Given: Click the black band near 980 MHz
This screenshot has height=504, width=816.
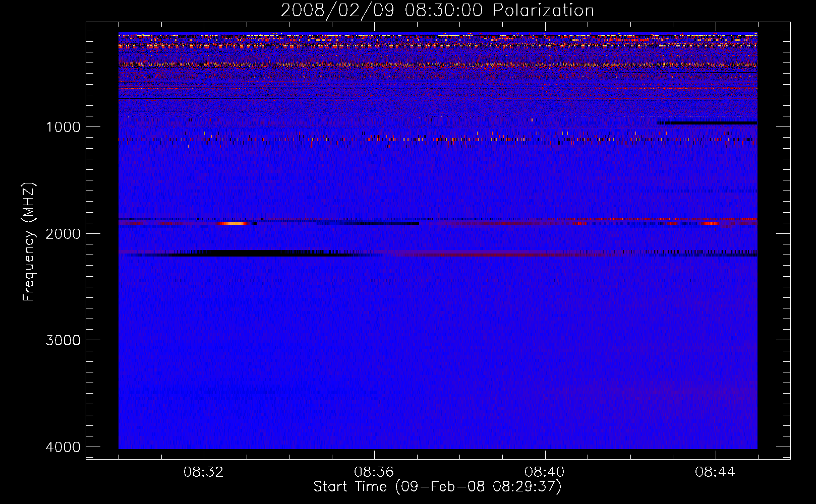Looking at the screenshot, I should click(x=708, y=123).
